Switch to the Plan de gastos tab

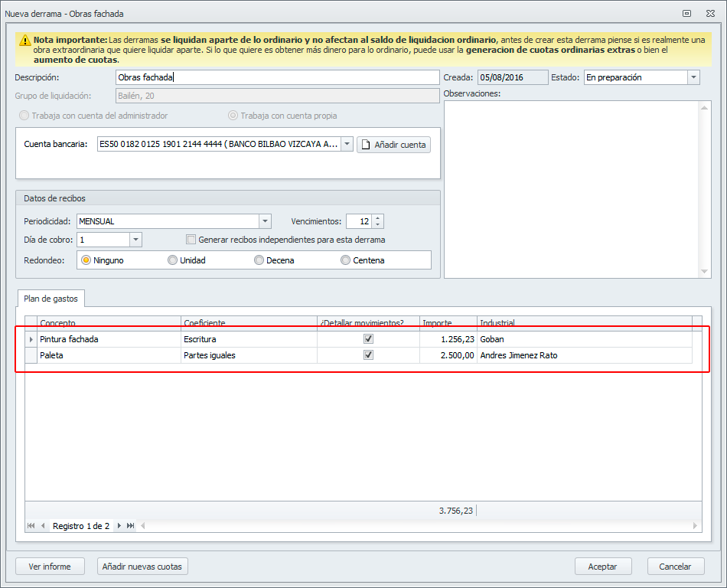51,299
